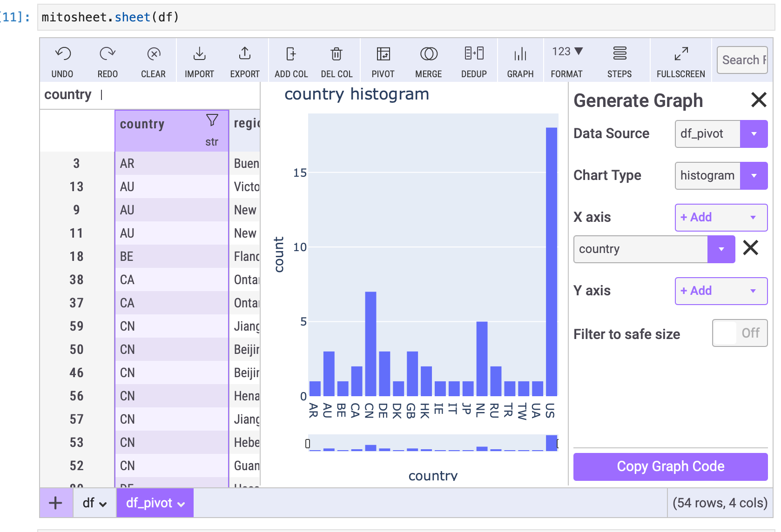Image resolution: width=781 pixels, height=532 pixels.
Task: Open the Chart Type histogram dropdown
Action: pyautogui.click(x=753, y=176)
